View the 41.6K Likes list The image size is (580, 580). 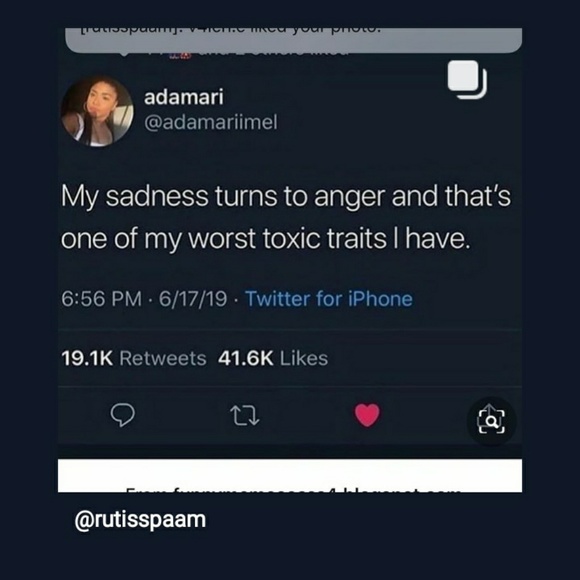273,358
